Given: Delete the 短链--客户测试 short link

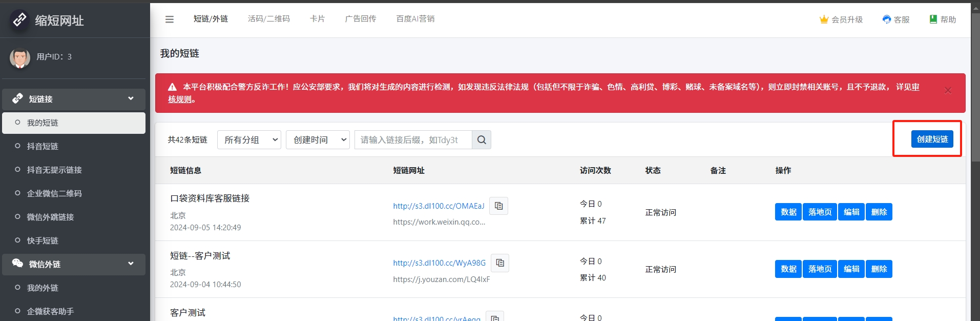Looking at the screenshot, I should pyautogui.click(x=879, y=269).
